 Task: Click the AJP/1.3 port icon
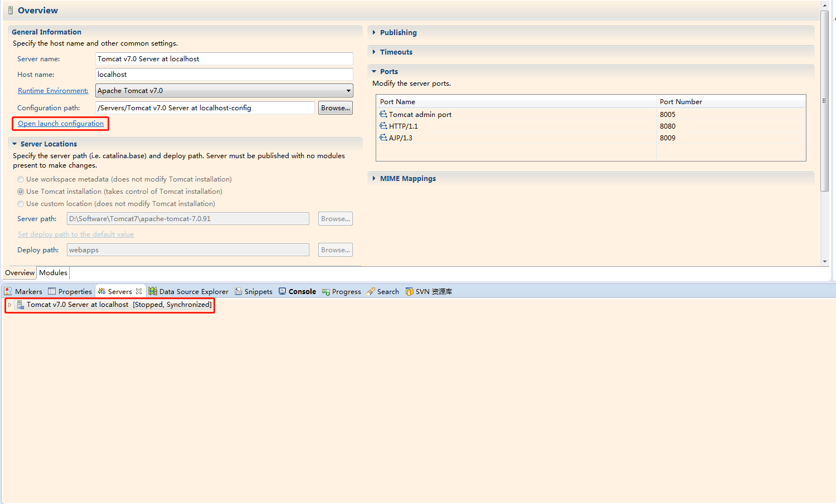[383, 138]
